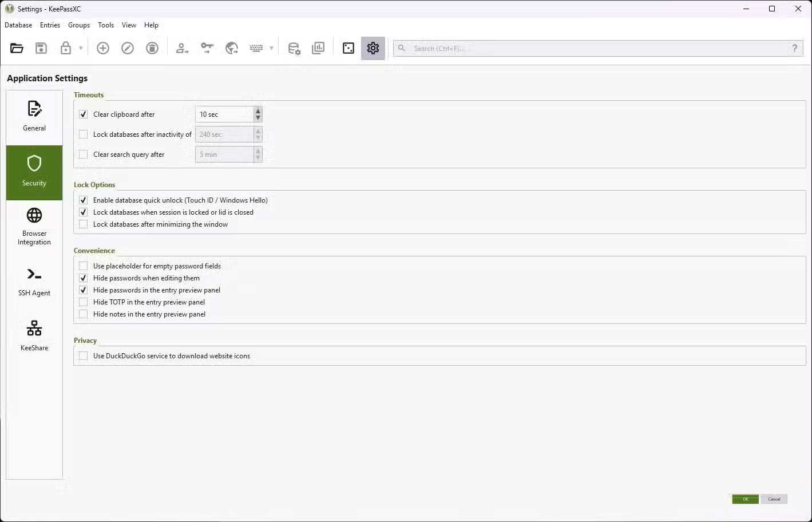Enable clearing search query after timeout
The width and height of the screenshot is (812, 522).
83,154
